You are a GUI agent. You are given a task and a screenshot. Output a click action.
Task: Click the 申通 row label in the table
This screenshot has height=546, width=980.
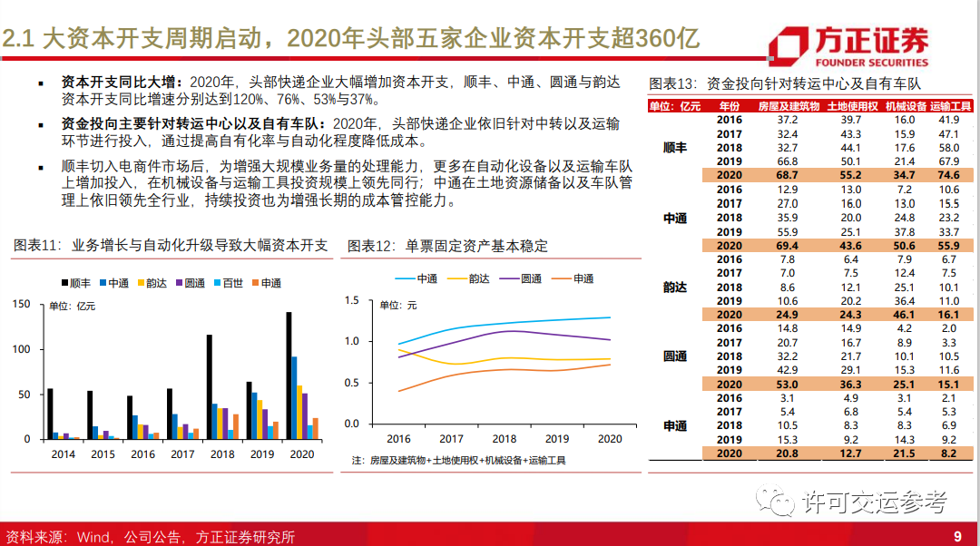(675, 426)
